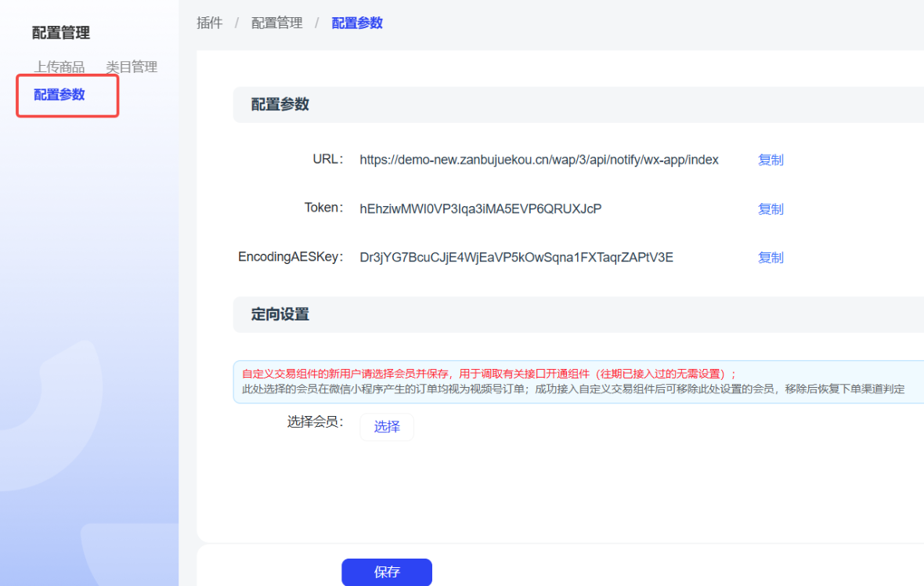This screenshot has width=924, height=586.
Task: Open 上传商品 in the sidebar
Action: tap(59, 67)
